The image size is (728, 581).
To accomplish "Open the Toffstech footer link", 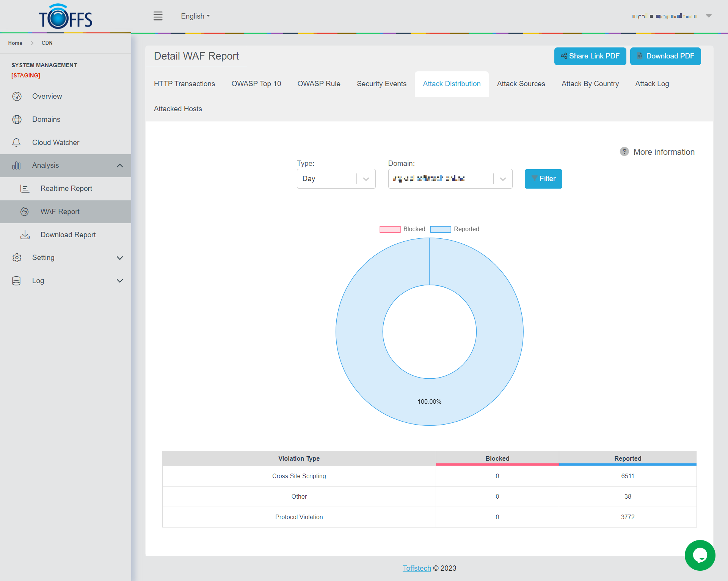I will pyautogui.click(x=416, y=568).
